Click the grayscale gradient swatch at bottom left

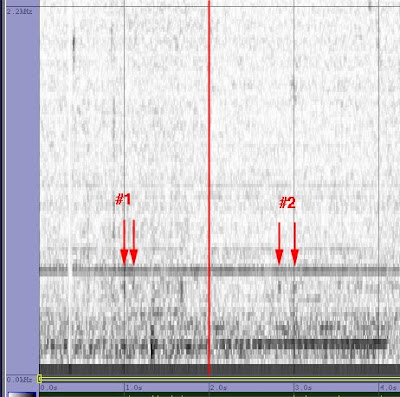pyautogui.click(x=22, y=395)
